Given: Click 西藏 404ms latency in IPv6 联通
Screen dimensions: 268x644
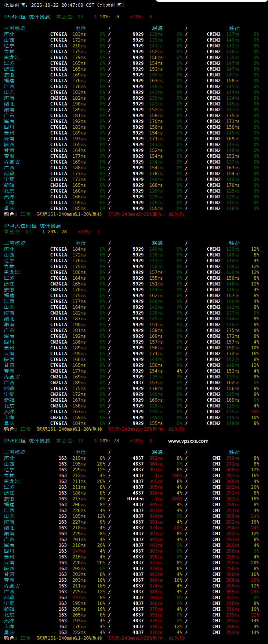Looking at the screenshot, I should (x=156, y=598).
